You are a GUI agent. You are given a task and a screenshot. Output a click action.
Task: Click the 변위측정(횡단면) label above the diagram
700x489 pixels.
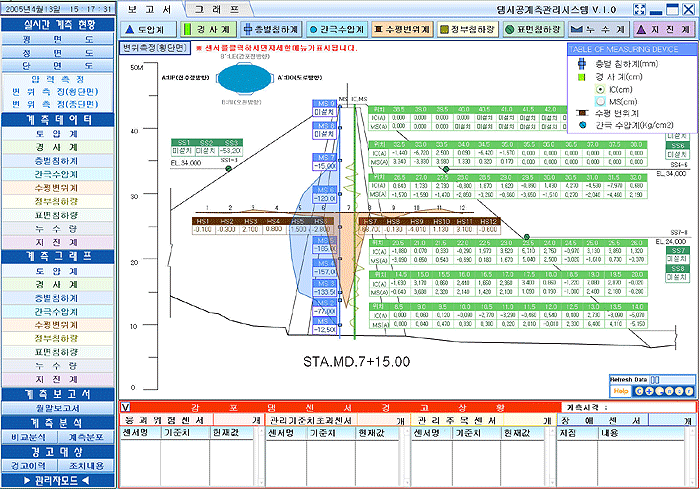tap(155, 47)
